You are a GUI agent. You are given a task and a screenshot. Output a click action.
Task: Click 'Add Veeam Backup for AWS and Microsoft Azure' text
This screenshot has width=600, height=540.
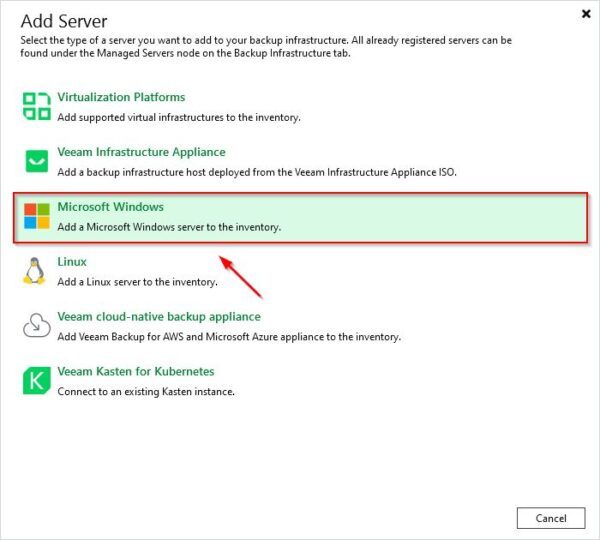[x=229, y=337]
